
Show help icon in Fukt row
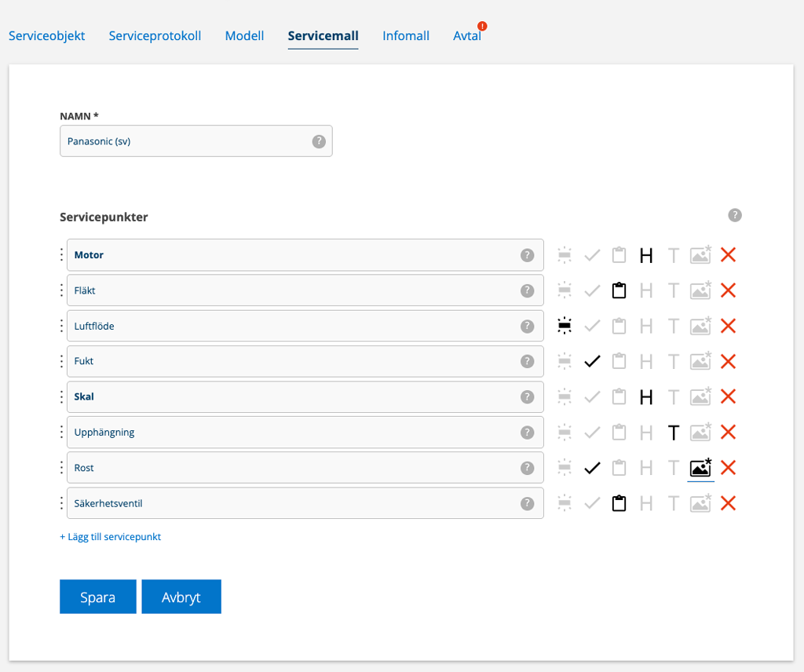[527, 361]
